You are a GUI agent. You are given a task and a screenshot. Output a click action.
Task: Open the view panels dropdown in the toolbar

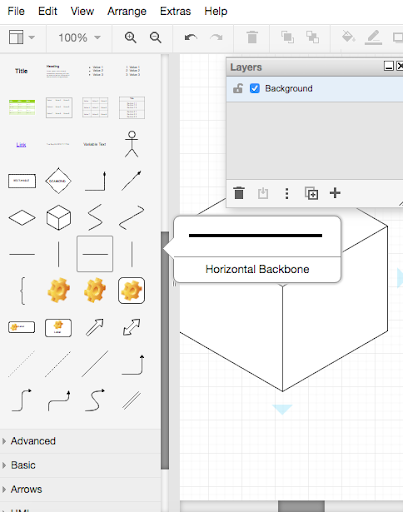[22, 37]
